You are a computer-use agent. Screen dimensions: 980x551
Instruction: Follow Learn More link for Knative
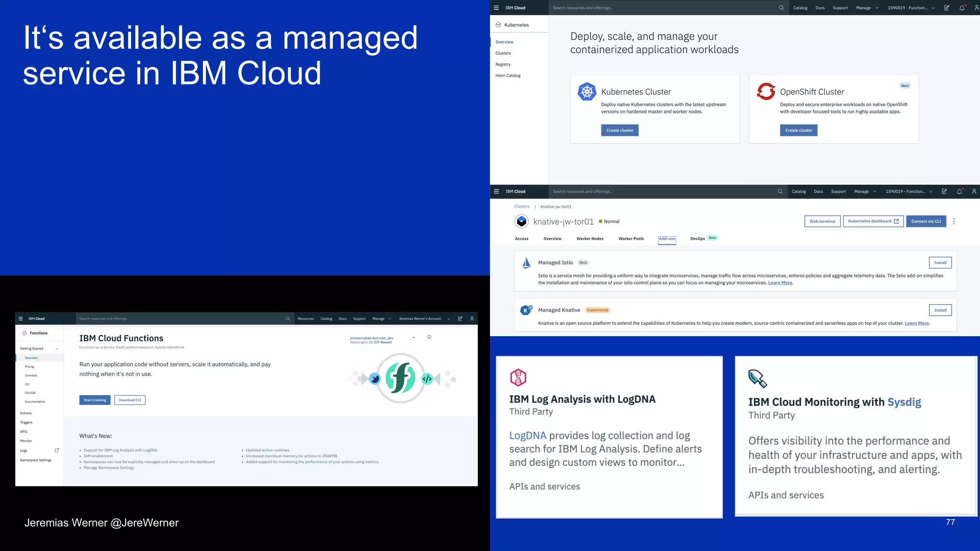click(916, 323)
